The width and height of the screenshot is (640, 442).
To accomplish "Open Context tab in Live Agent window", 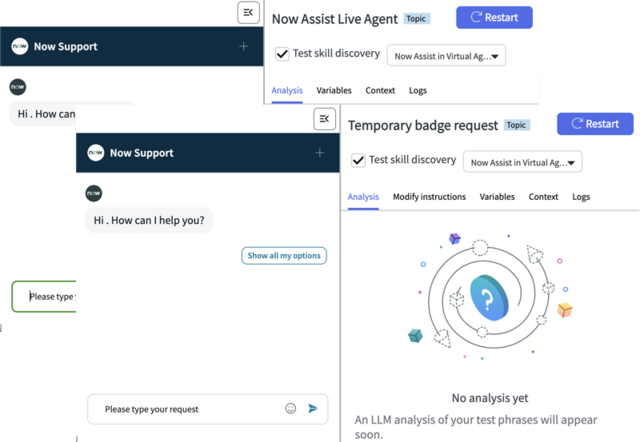I will 380,90.
